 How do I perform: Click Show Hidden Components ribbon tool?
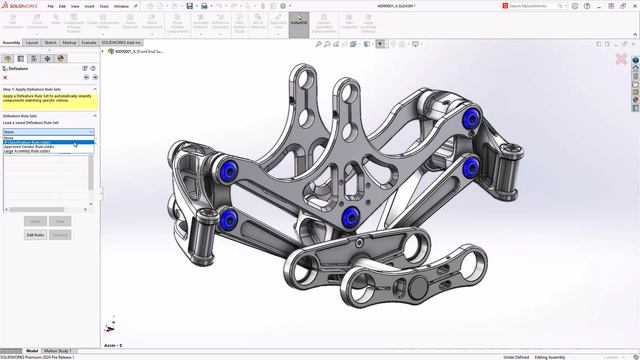(178, 24)
